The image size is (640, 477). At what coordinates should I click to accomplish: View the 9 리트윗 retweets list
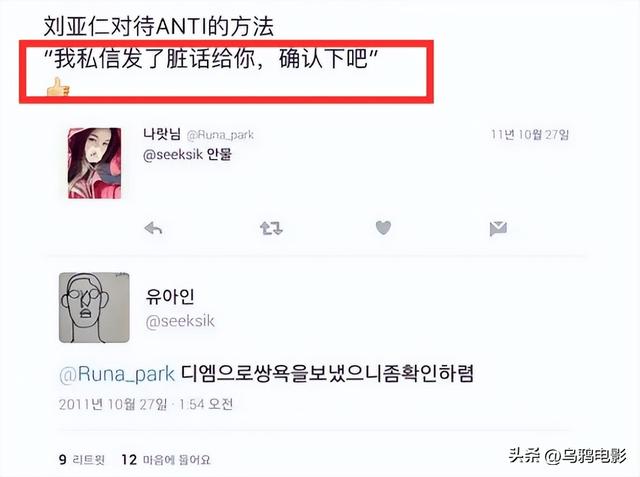point(82,460)
